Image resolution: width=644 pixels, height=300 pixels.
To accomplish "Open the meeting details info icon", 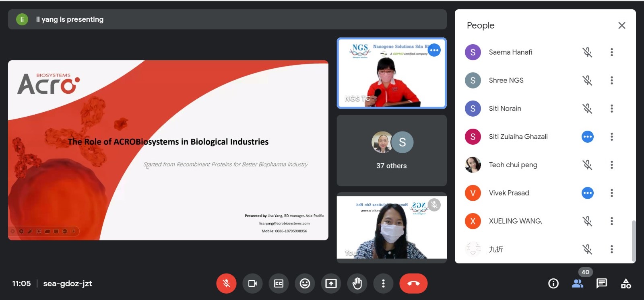I will point(553,284).
